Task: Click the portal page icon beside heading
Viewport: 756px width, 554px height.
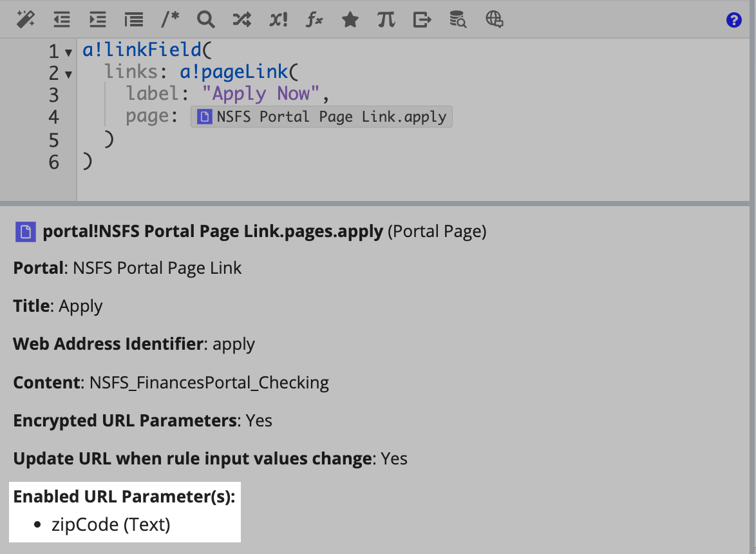Action: 26,232
